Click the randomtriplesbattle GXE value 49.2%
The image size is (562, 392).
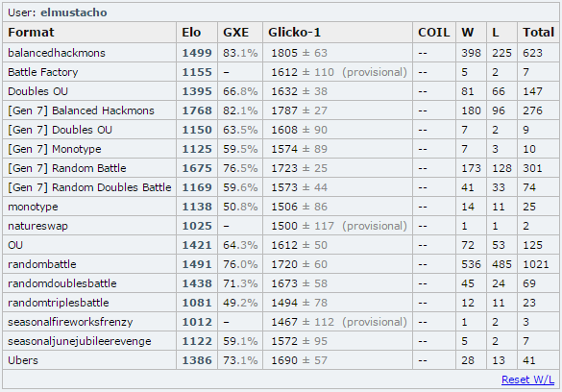click(240, 303)
